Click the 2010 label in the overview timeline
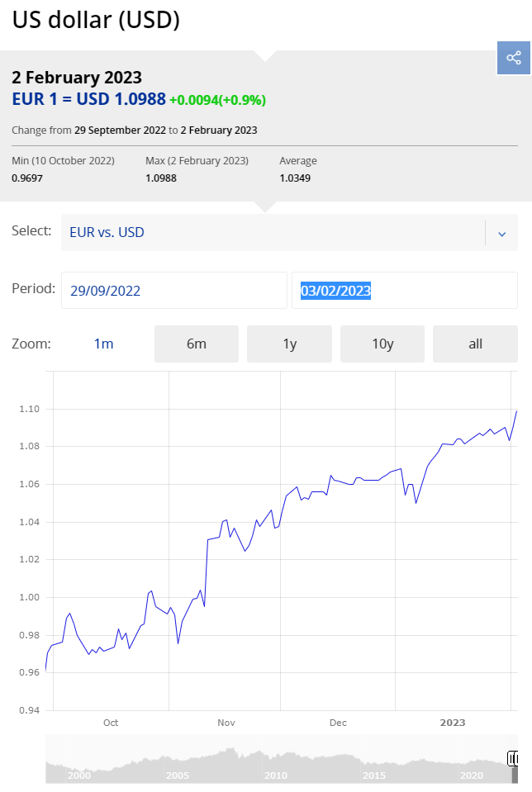 275,775
